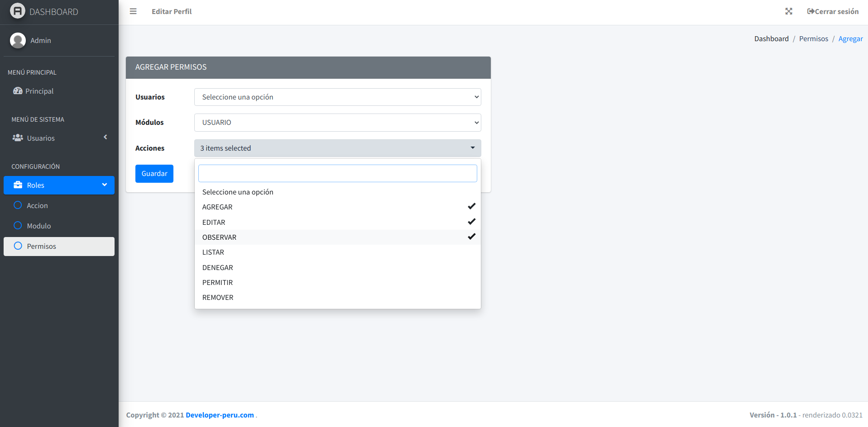
Task: Open the Módulos dropdown showing USUARIO
Action: (x=337, y=123)
